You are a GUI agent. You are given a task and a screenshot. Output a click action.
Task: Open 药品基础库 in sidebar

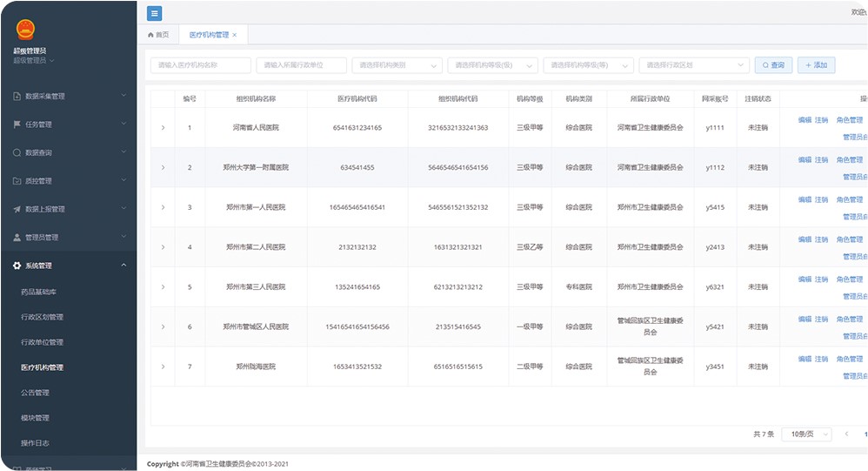pyautogui.click(x=39, y=292)
